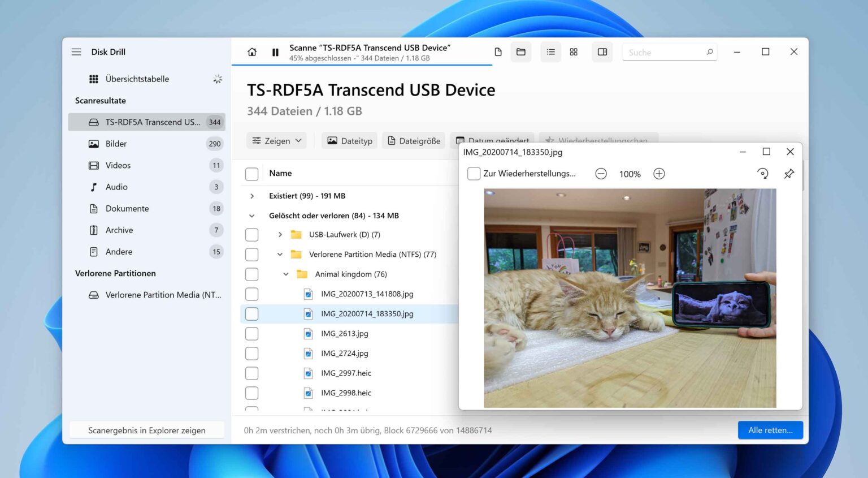This screenshot has width=868, height=478.
Task: Check the IMG_20200714_183350.jpg checkbox
Action: (252, 314)
